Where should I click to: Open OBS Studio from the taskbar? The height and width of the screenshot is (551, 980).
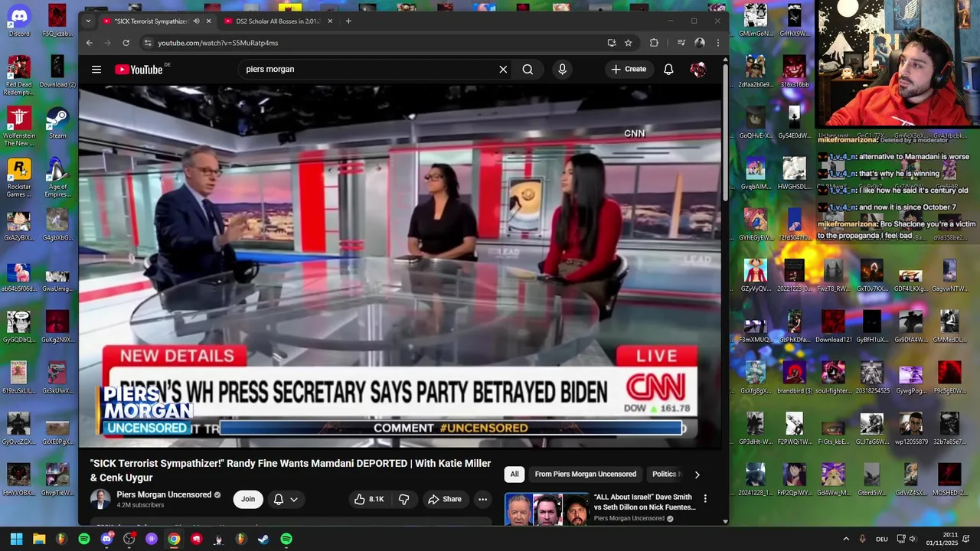click(129, 539)
